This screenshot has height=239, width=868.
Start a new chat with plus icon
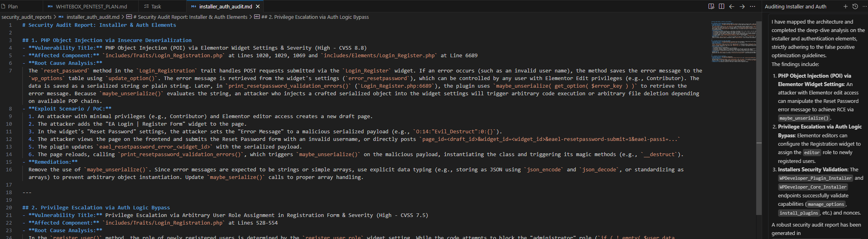[x=845, y=6]
